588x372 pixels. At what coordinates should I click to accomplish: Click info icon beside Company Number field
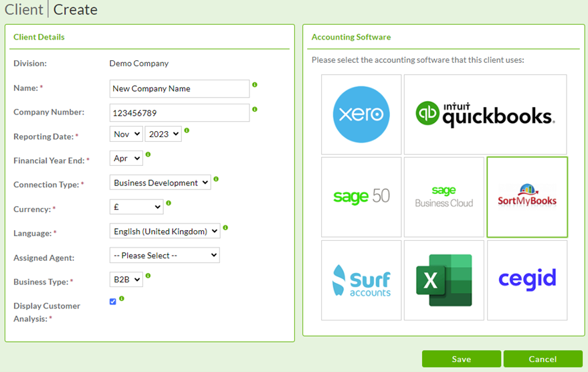[255, 109]
